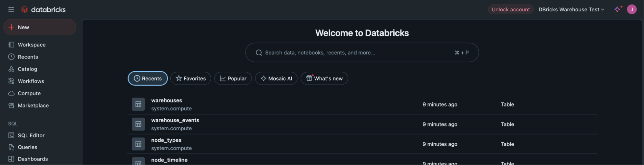Open Marketplace in the sidebar
Screen dimensions: 644x165
(x=33, y=106)
